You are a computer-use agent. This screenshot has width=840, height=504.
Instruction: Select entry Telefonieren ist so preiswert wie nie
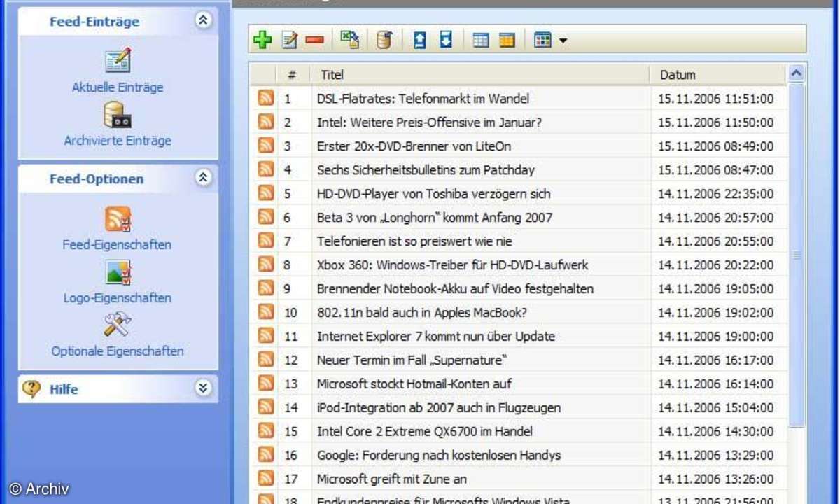(414, 241)
